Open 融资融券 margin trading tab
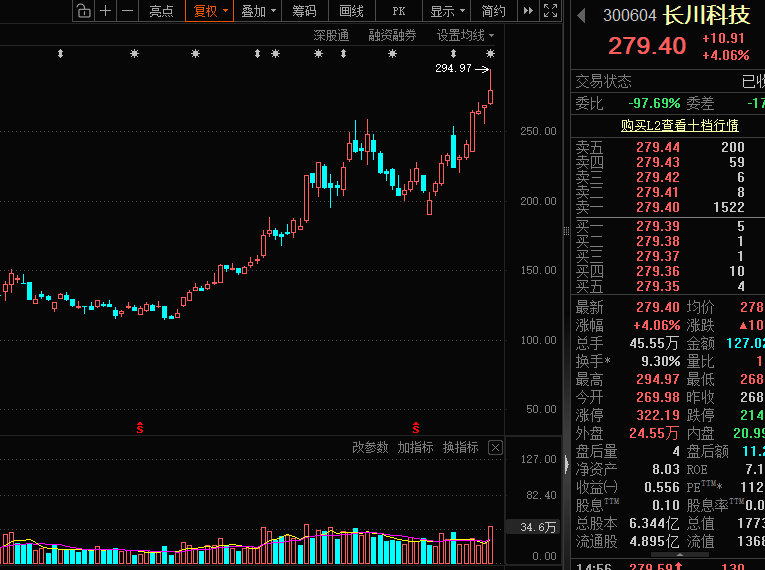Image resolution: width=765 pixels, height=570 pixels. coord(392,36)
